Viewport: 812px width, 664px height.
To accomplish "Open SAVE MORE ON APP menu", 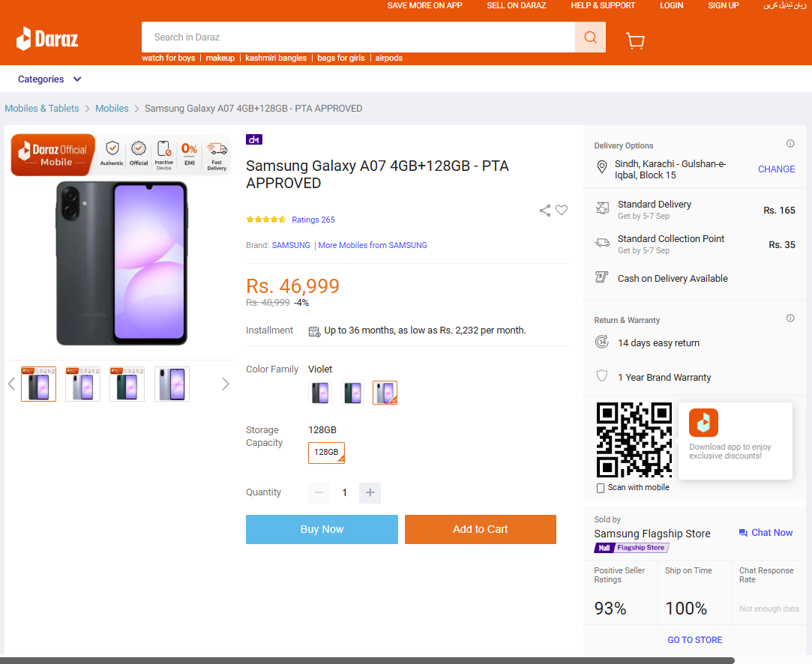I will [x=424, y=5].
